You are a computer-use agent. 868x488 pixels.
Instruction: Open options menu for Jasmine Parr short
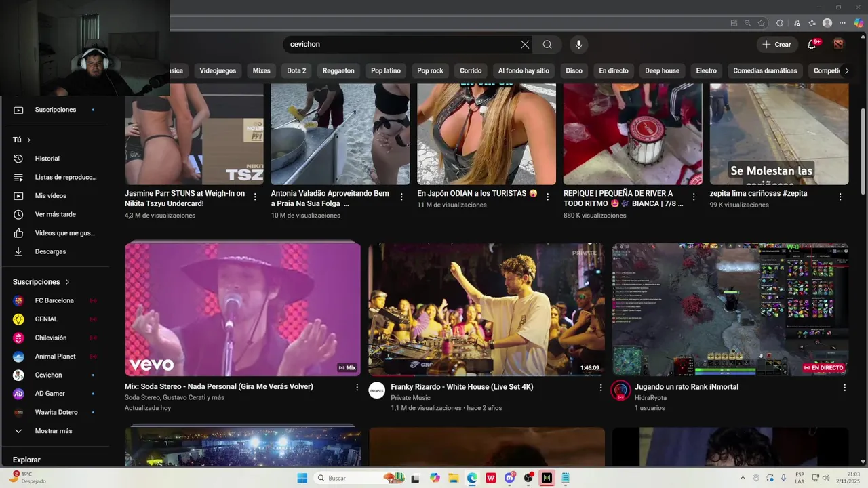click(255, 197)
